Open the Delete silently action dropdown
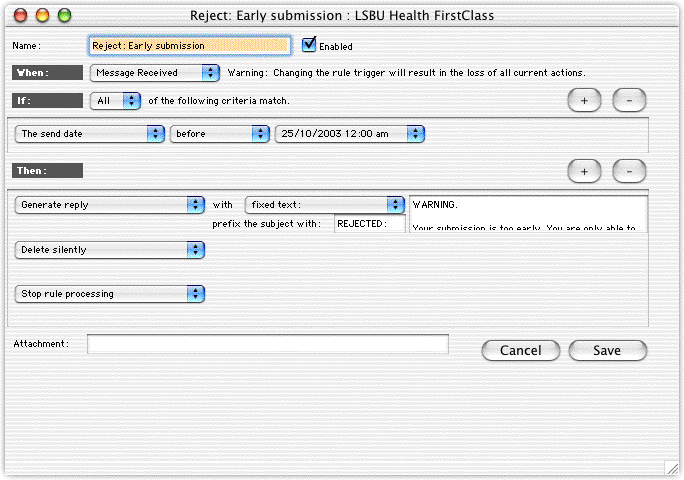This screenshot has width=684, height=480. (110, 250)
